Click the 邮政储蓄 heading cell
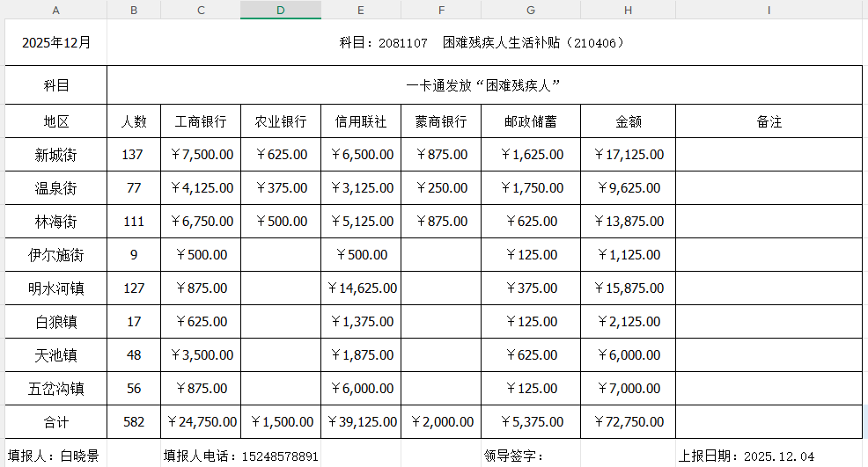 tap(530, 121)
